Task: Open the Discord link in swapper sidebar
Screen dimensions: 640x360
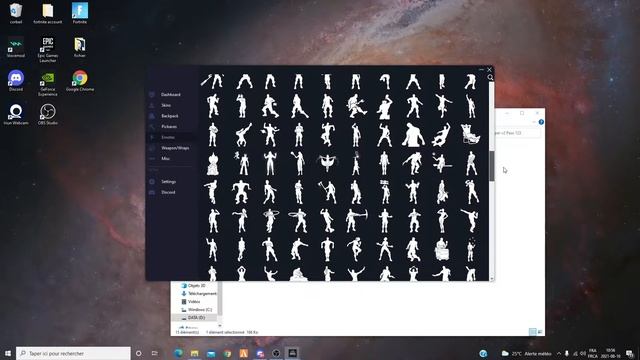Action: click(168, 192)
